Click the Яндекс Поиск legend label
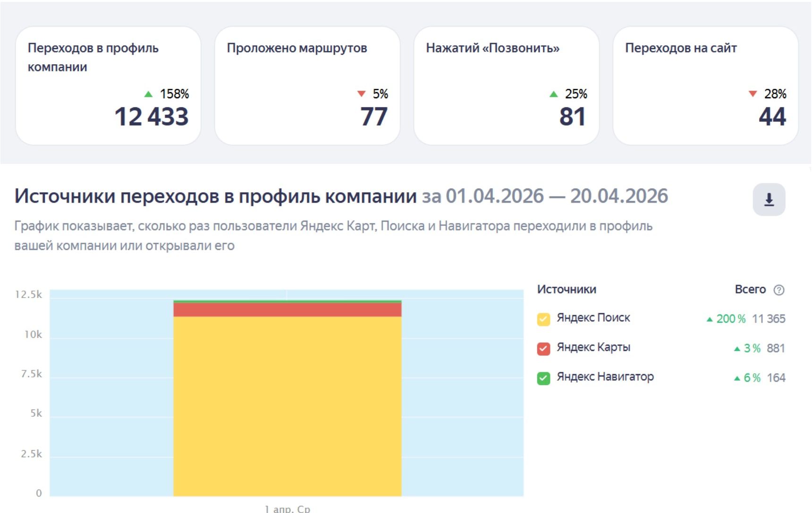812x513 pixels. coord(593,318)
